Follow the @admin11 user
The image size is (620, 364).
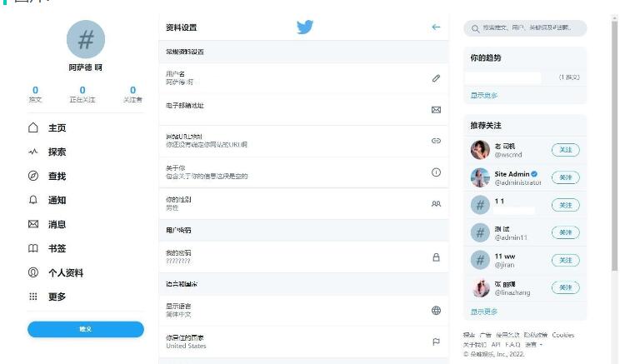[566, 232]
